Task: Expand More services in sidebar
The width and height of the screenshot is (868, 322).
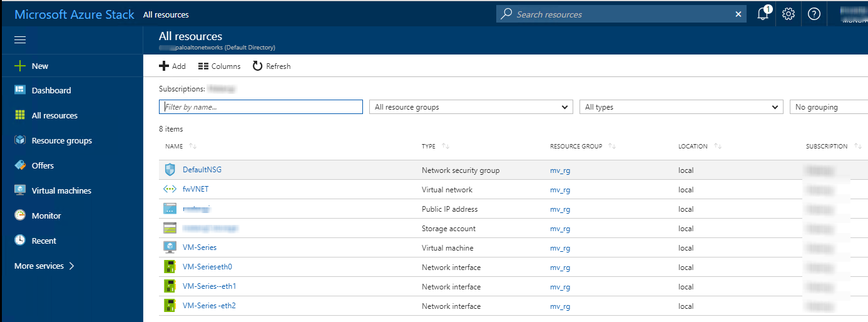Action: pos(44,266)
